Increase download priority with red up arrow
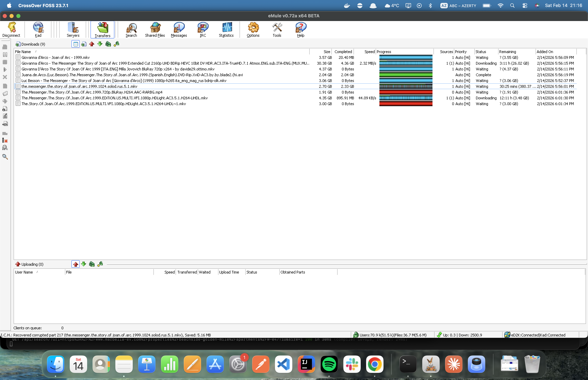 click(92, 44)
